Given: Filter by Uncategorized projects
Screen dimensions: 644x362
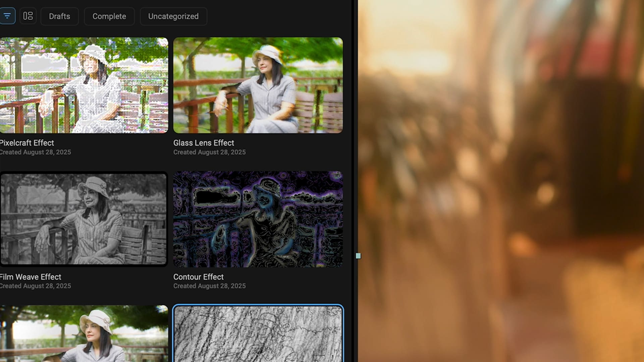Looking at the screenshot, I should [173, 16].
